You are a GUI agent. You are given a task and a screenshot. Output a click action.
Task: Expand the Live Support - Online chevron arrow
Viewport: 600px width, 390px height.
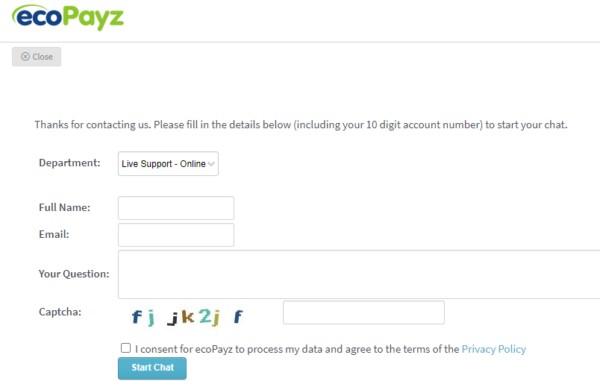coord(211,164)
